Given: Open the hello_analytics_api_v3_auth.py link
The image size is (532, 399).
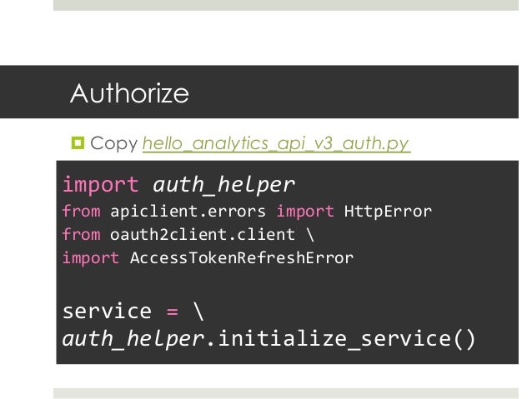Looking at the screenshot, I should 277,144.
